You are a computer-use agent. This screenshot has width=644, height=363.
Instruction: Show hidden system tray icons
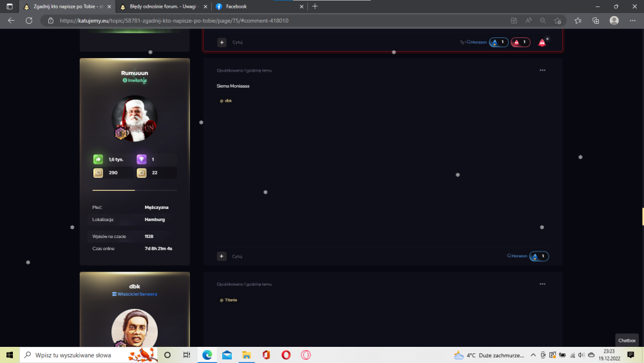533,355
